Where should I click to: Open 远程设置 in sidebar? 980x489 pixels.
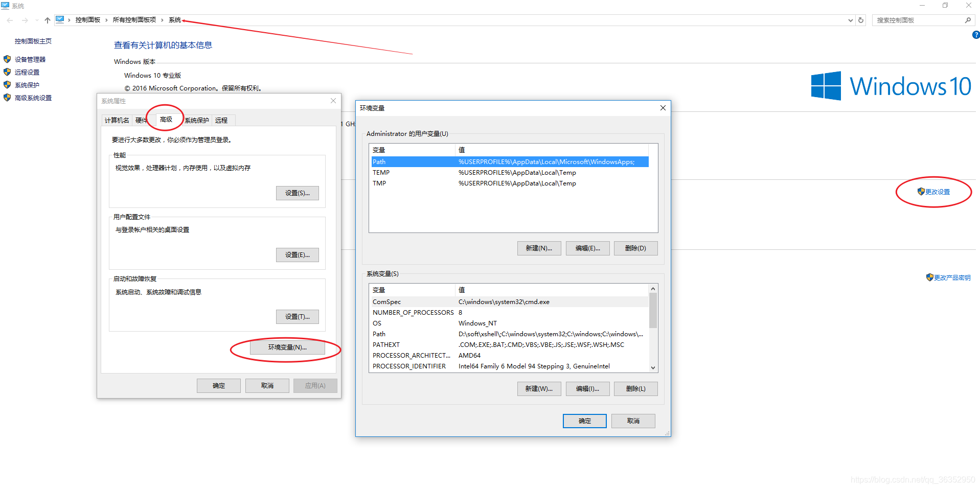27,73
